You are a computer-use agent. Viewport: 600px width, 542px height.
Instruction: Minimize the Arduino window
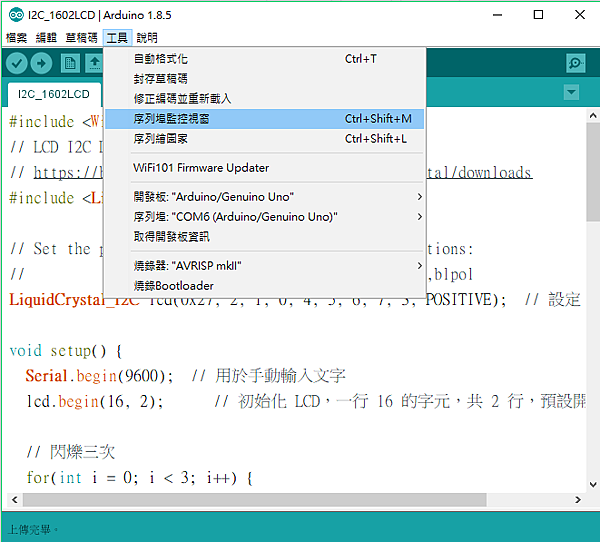pyautogui.click(x=497, y=15)
